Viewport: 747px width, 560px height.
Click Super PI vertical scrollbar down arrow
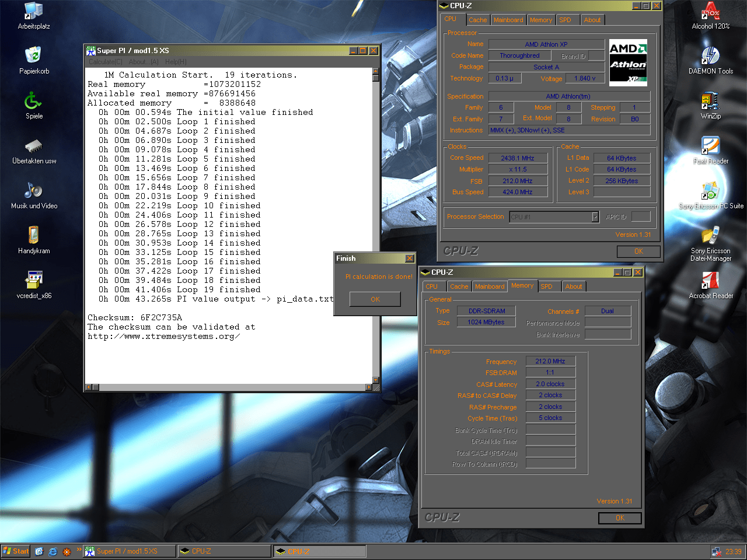[x=376, y=379]
